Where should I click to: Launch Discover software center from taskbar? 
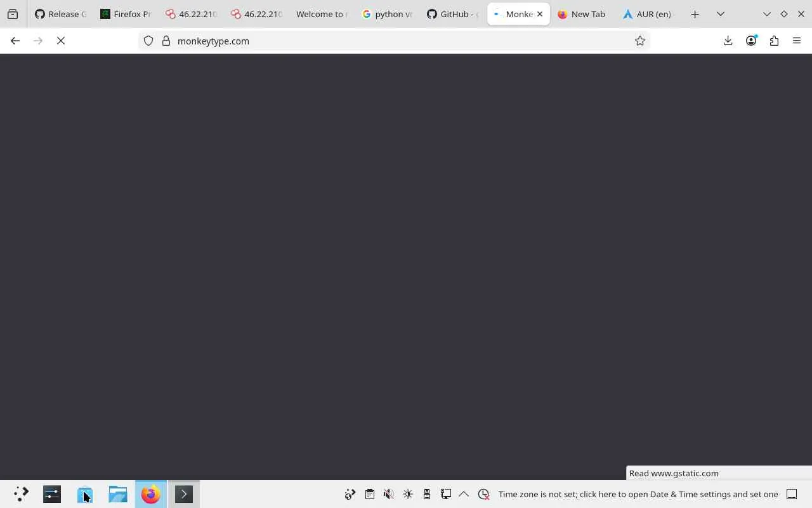85,494
